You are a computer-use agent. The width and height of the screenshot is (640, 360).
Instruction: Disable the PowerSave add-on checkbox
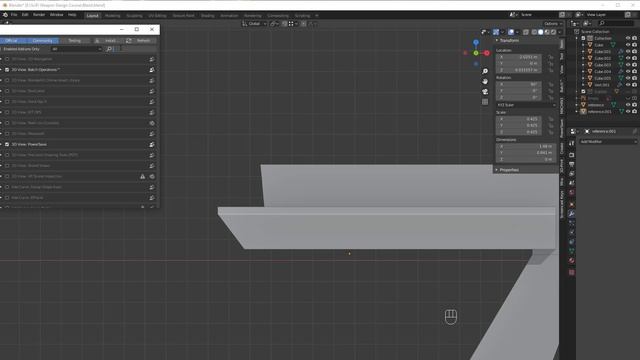7,144
